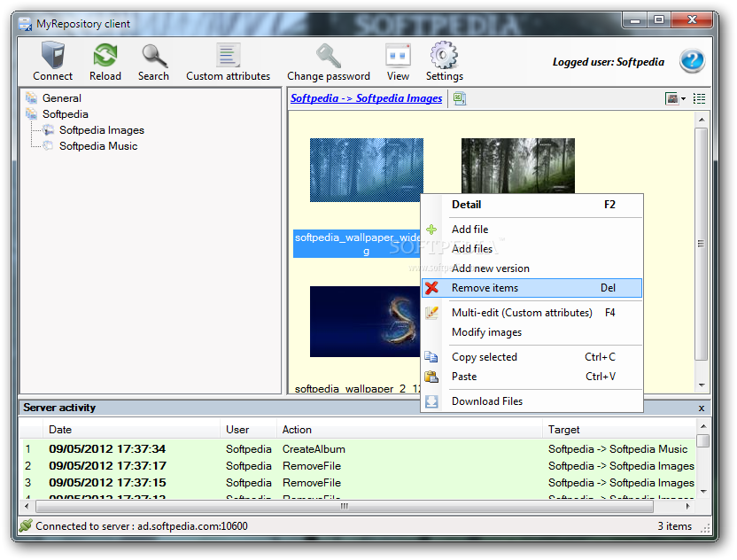Click the Softpedia repository icon in the tree
Viewport: 737px width, 560px height.
tap(32, 113)
